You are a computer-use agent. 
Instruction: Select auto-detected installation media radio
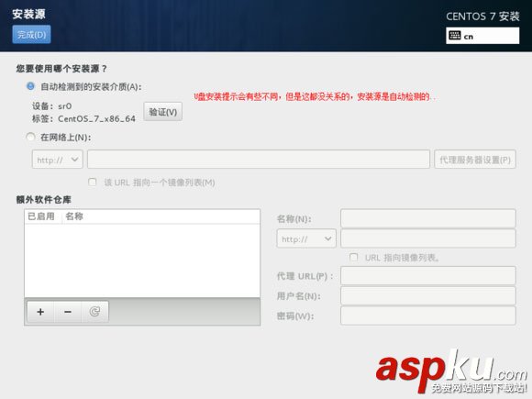click(30, 86)
